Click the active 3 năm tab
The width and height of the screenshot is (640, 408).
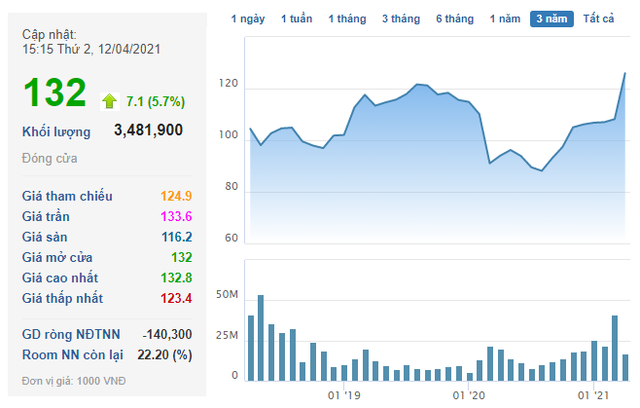point(553,19)
